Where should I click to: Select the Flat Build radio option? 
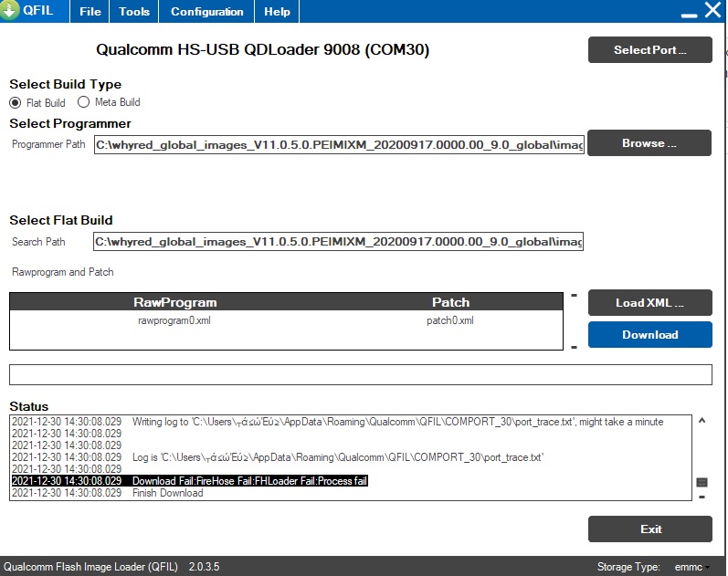(15, 102)
